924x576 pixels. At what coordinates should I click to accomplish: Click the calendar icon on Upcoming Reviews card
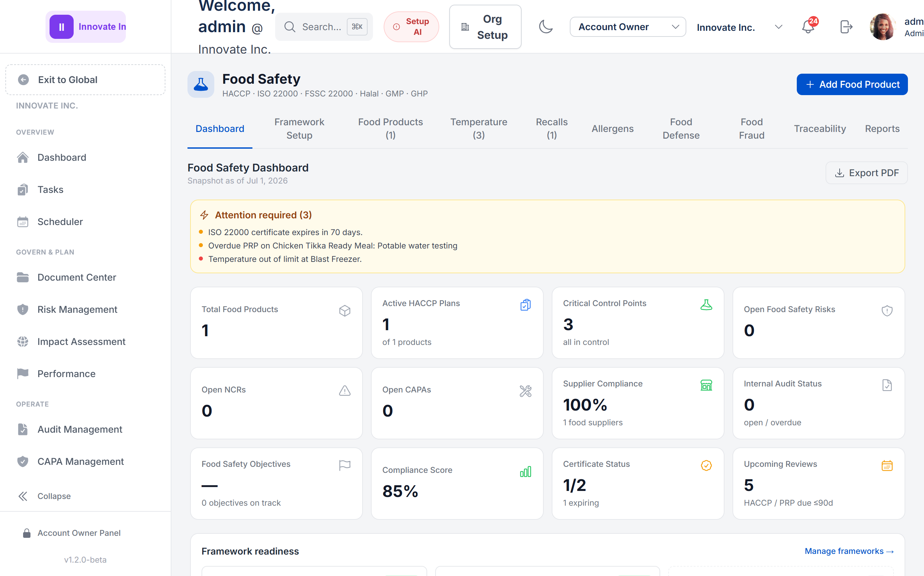tap(887, 465)
